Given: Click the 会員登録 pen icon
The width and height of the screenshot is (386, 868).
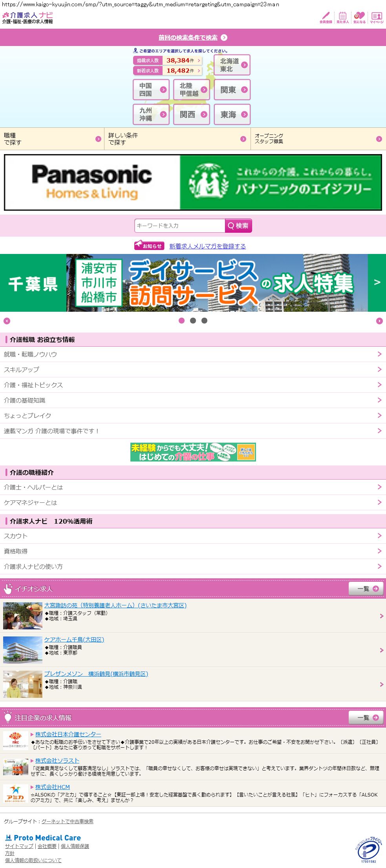Looking at the screenshot, I should (x=326, y=17).
